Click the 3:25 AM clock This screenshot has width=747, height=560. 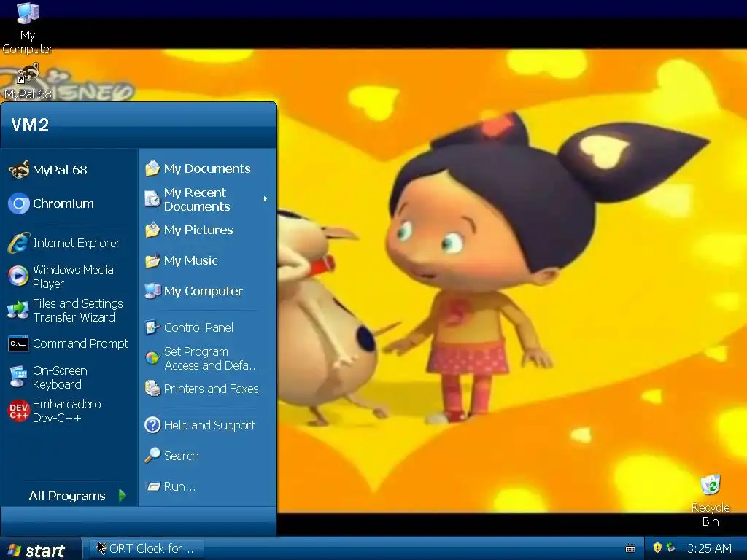(x=709, y=548)
